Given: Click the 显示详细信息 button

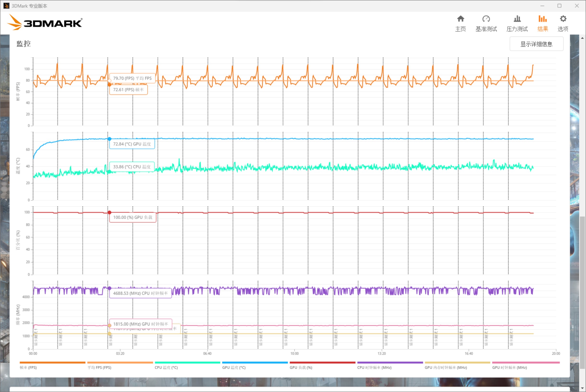Looking at the screenshot, I should click(536, 44).
